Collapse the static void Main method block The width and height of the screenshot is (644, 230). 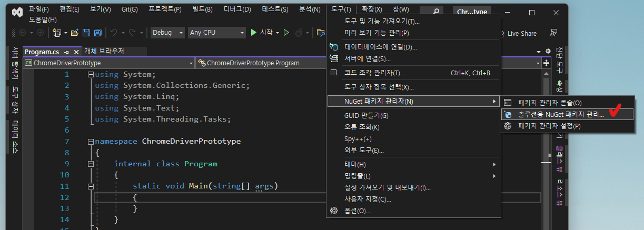pyautogui.click(x=91, y=186)
